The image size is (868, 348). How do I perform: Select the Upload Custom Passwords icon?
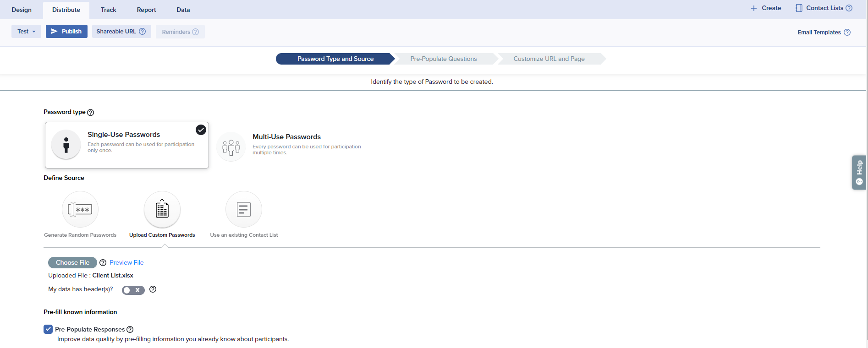tap(162, 209)
